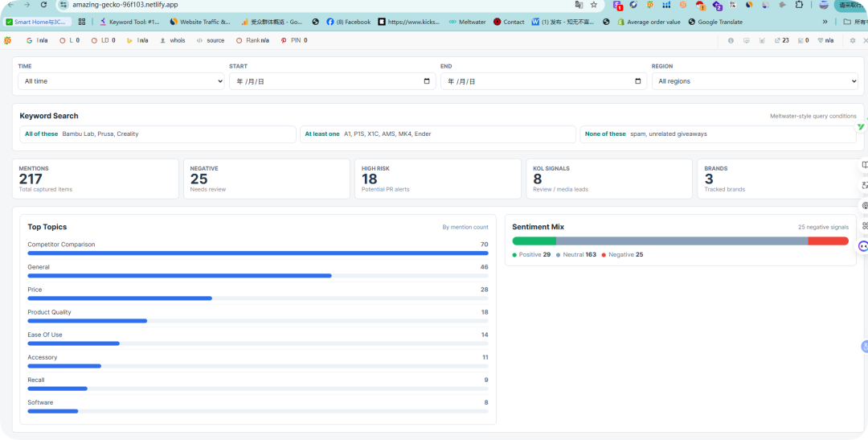Click the browser forward arrow
Screen dimensions: 868x440
click(x=27, y=5)
